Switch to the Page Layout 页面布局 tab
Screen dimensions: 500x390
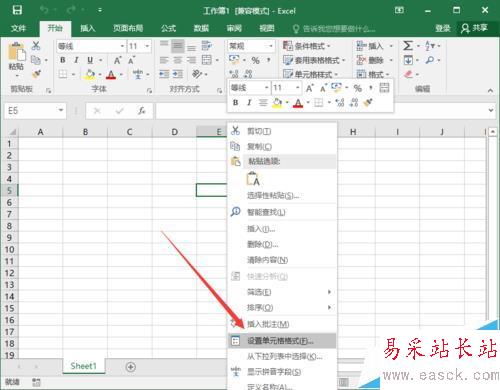(128, 28)
